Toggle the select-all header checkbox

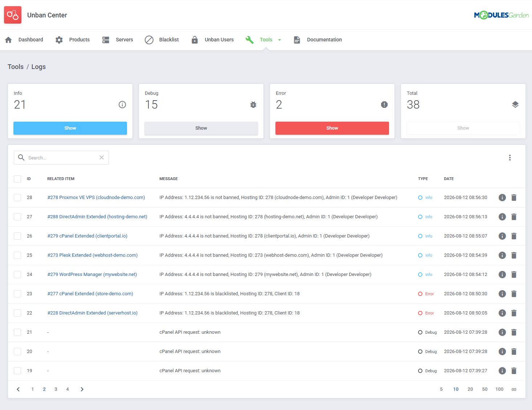pyautogui.click(x=17, y=179)
